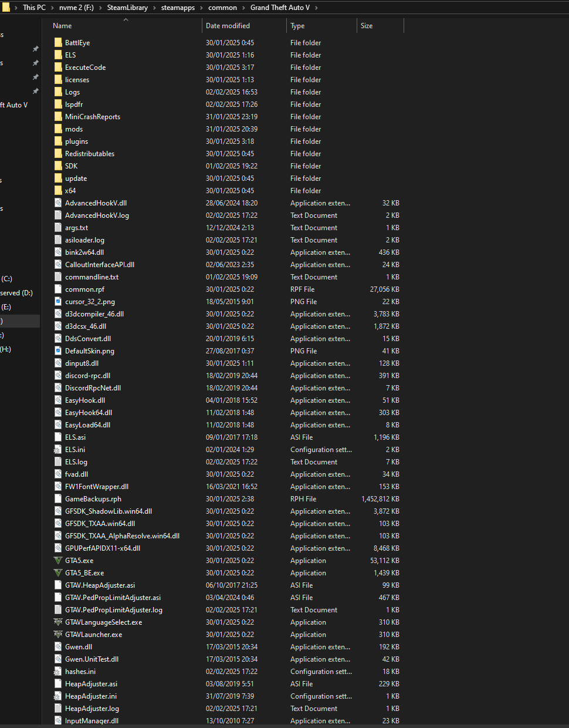Open the Logs folder name
This screenshot has width=569, height=728.
72,92
